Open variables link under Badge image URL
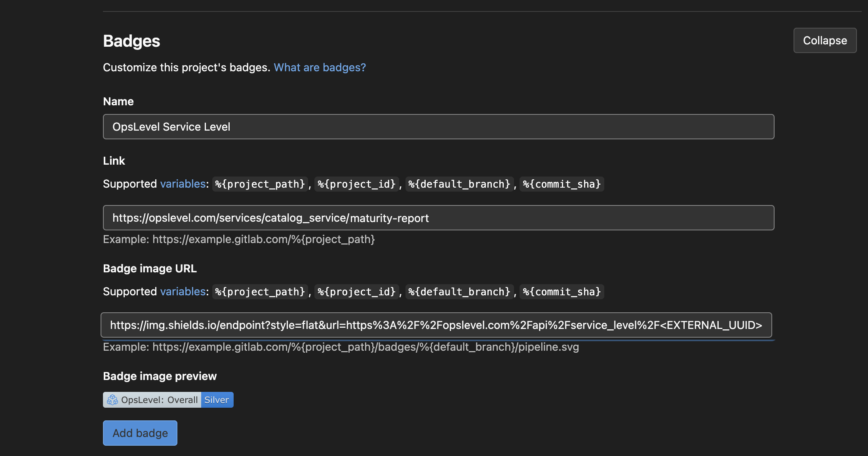The width and height of the screenshot is (868, 456). tap(183, 291)
